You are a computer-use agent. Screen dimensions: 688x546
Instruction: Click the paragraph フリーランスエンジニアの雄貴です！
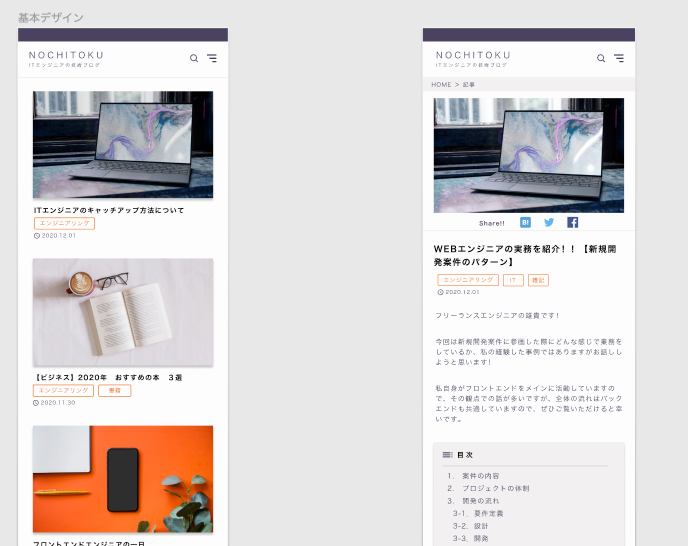[497, 316]
